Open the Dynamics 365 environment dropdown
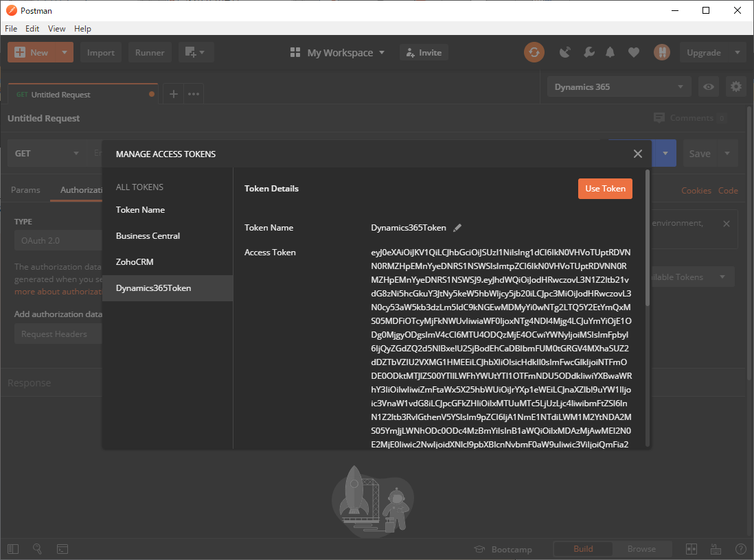Screen dimensions: 754x560 coord(619,87)
